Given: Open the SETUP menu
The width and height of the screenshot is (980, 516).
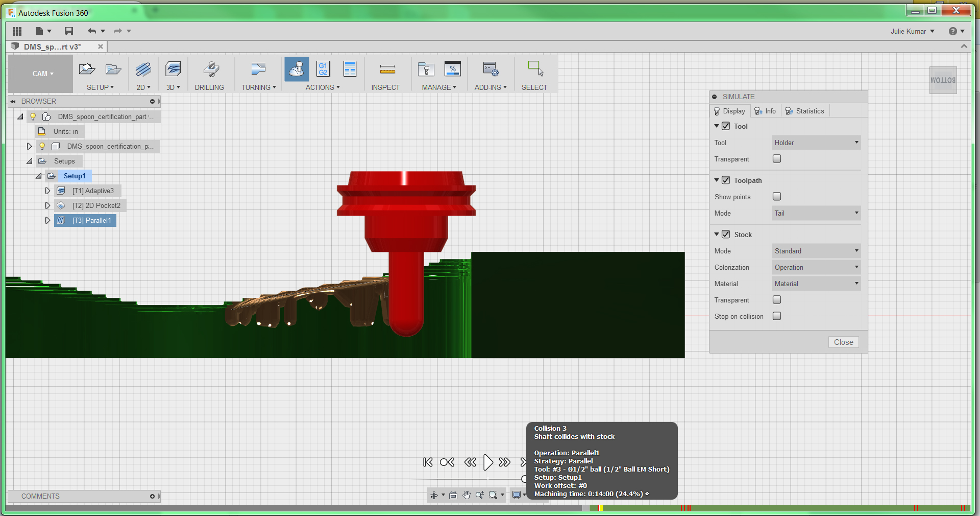Looking at the screenshot, I should [x=100, y=87].
